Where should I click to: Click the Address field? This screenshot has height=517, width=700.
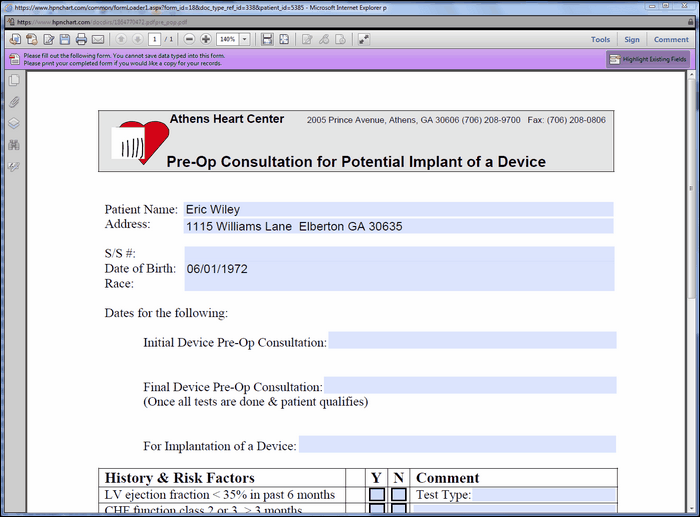(399, 226)
